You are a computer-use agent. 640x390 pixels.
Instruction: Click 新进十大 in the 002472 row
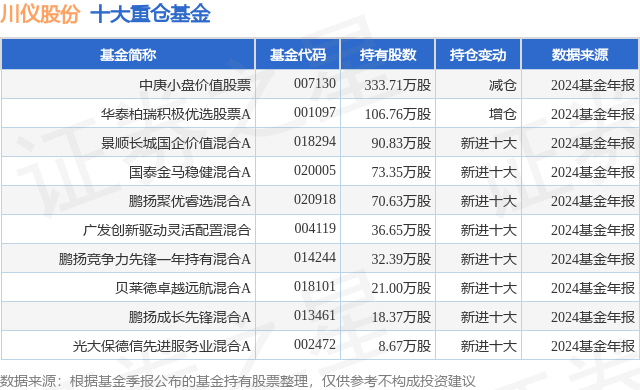point(489,346)
